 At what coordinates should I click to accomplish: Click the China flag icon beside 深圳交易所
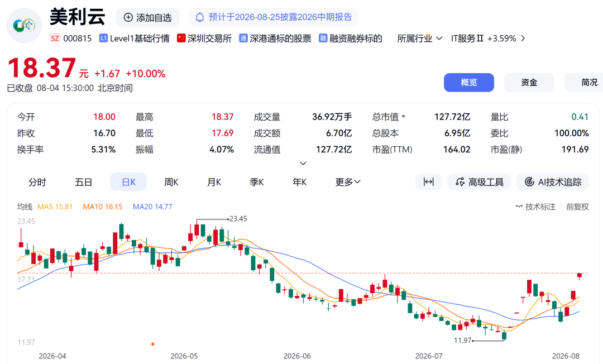(x=181, y=38)
